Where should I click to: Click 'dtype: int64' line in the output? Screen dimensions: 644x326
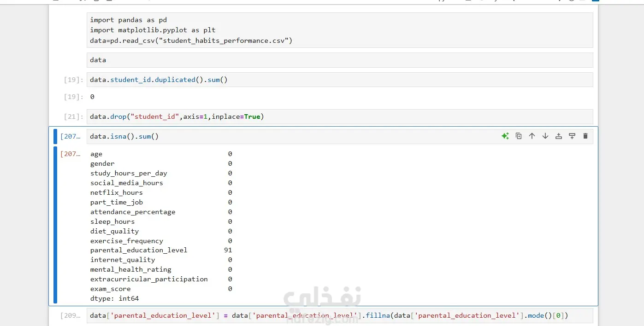click(x=114, y=298)
